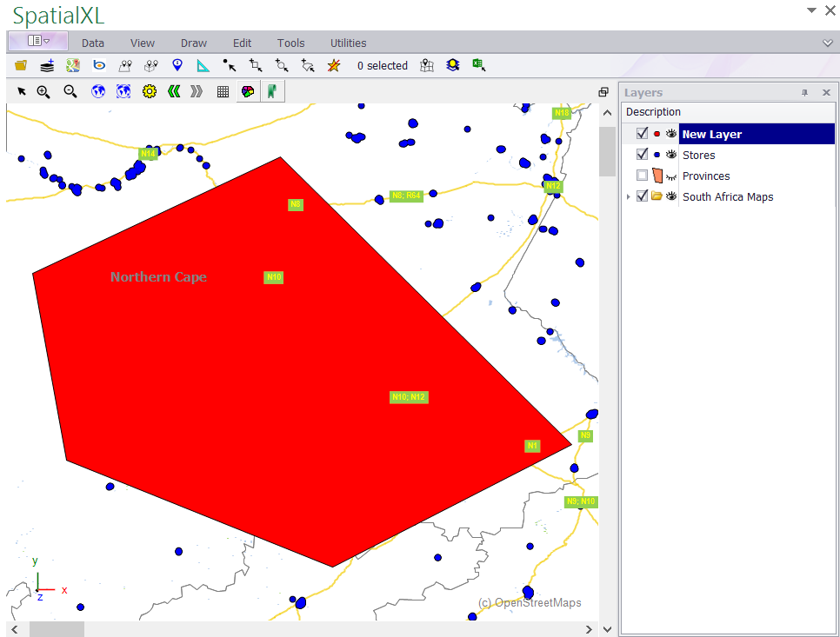Screen dimensions: 840x637
Task: Uncheck the New Layer checkbox
Action: [643, 134]
